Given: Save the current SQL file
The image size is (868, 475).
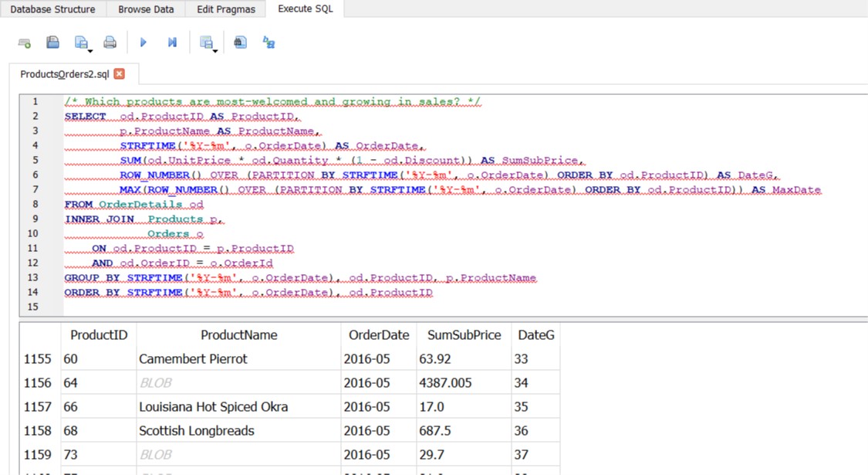Looking at the screenshot, I should 79,41.
